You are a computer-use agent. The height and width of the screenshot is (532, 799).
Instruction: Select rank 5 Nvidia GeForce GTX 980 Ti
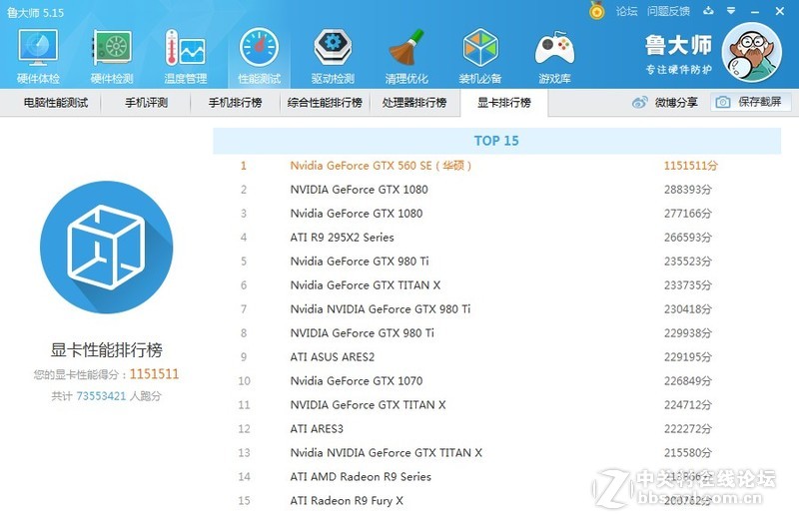point(496,262)
